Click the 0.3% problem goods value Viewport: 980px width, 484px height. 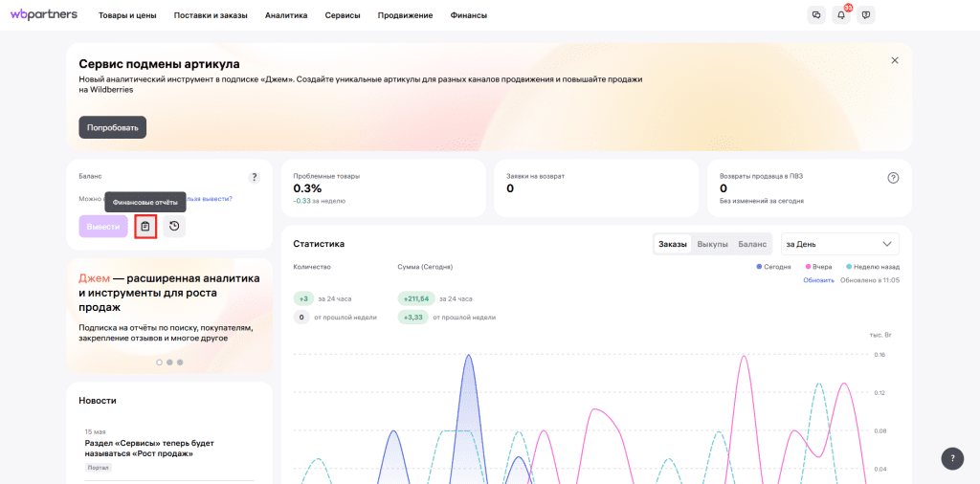307,188
